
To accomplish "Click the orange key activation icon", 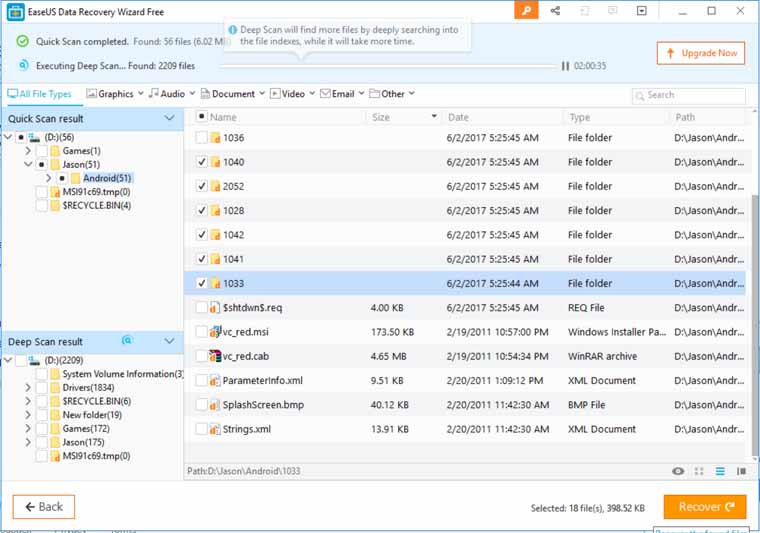I will [526, 11].
